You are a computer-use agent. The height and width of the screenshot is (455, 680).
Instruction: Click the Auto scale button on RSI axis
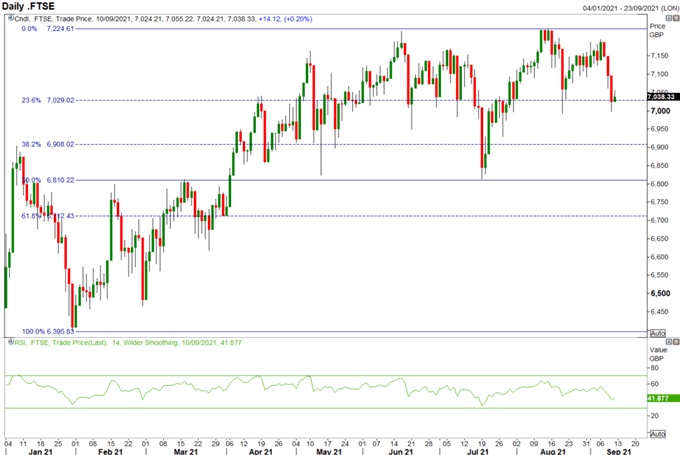(657, 434)
